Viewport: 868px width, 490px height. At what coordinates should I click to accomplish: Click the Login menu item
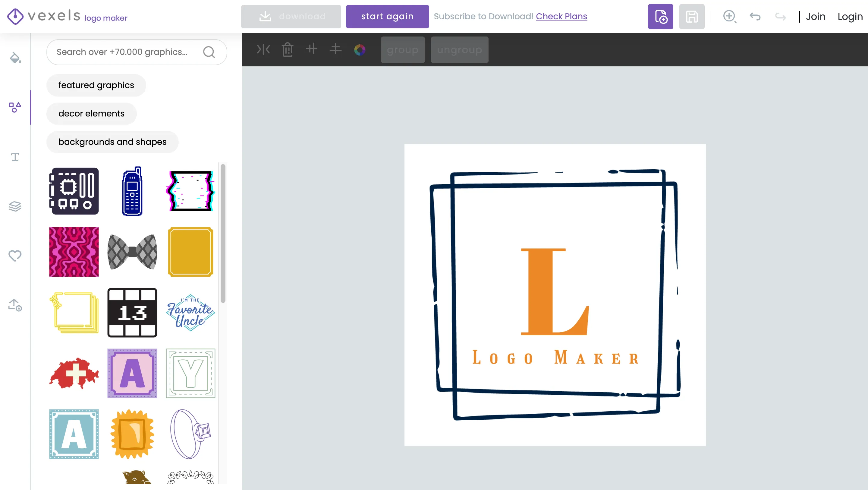coord(850,16)
